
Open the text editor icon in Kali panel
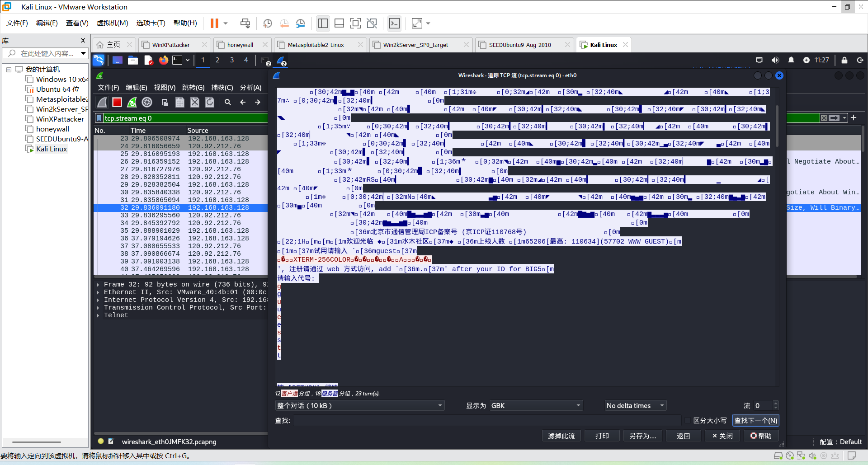(x=148, y=60)
